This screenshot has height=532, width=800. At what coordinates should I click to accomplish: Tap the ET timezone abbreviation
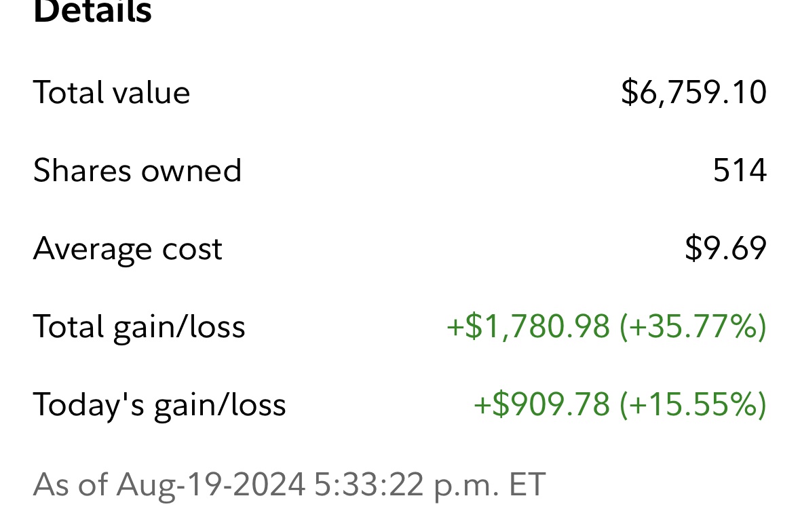click(x=528, y=484)
